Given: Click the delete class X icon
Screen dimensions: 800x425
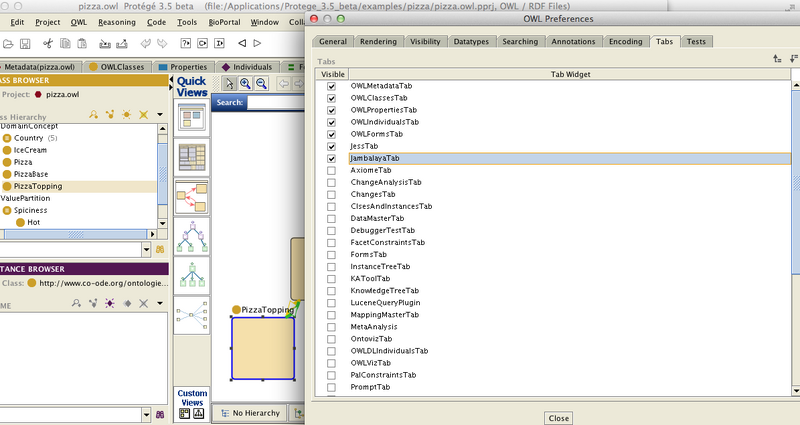Looking at the screenshot, I should pyautogui.click(x=144, y=115).
